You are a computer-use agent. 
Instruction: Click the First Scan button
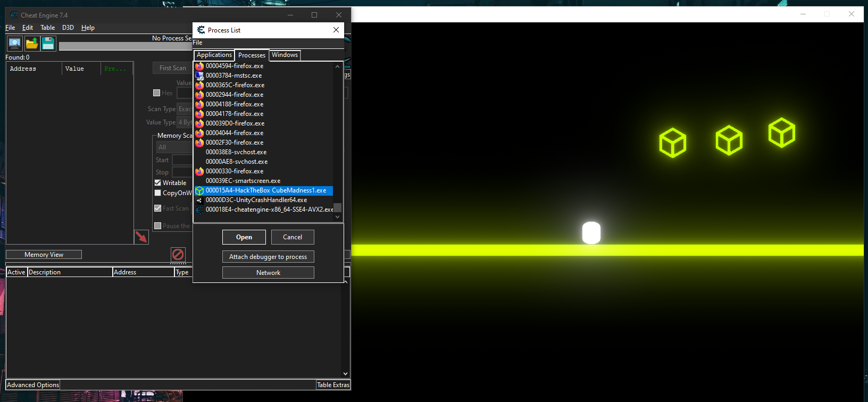point(172,68)
